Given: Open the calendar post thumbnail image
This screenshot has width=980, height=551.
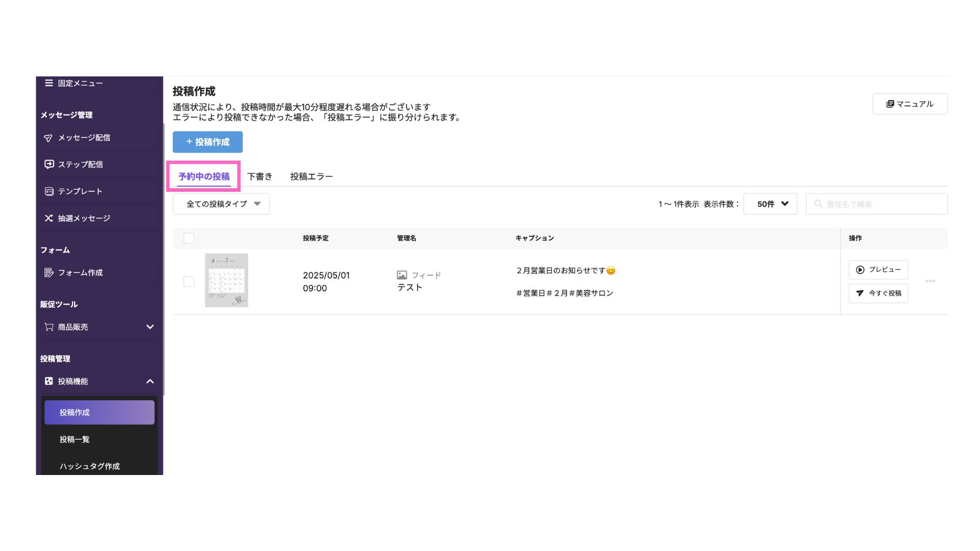Looking at the screenshot, I should coord(227,280).
